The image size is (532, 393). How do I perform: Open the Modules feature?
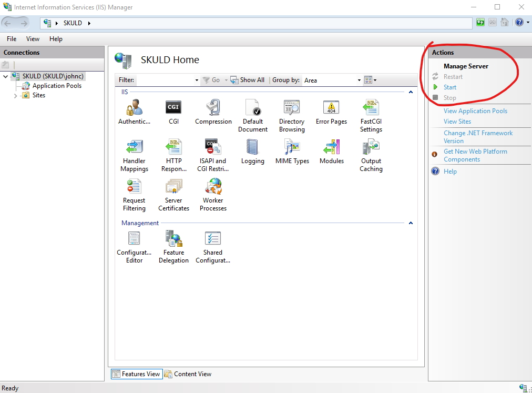332,152
